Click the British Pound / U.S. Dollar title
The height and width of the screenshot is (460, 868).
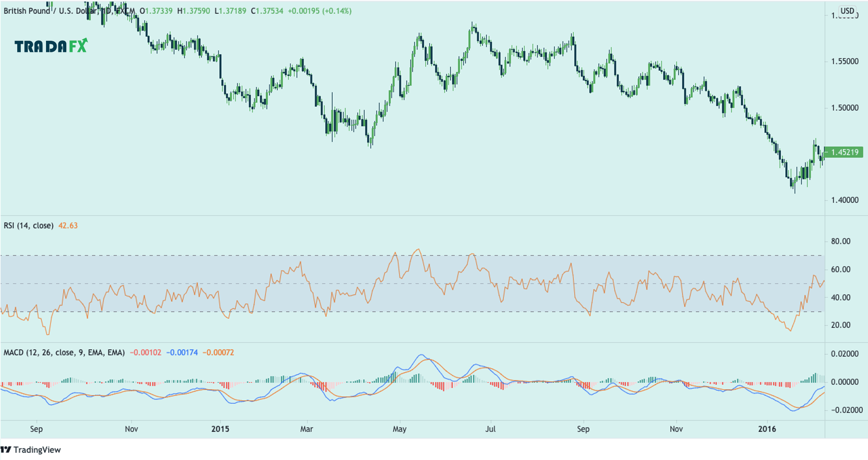click(49, 11)
